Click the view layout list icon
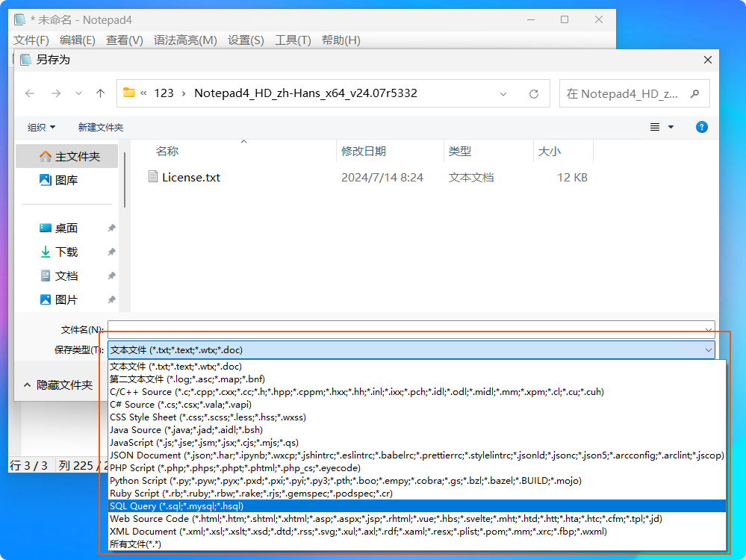 [x=655, y=127]
